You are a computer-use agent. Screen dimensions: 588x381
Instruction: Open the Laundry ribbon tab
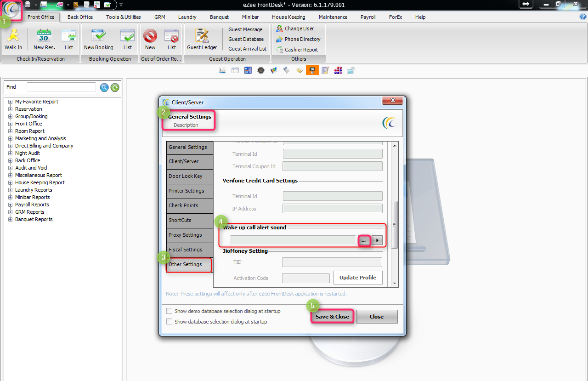(x=187, y=17)
